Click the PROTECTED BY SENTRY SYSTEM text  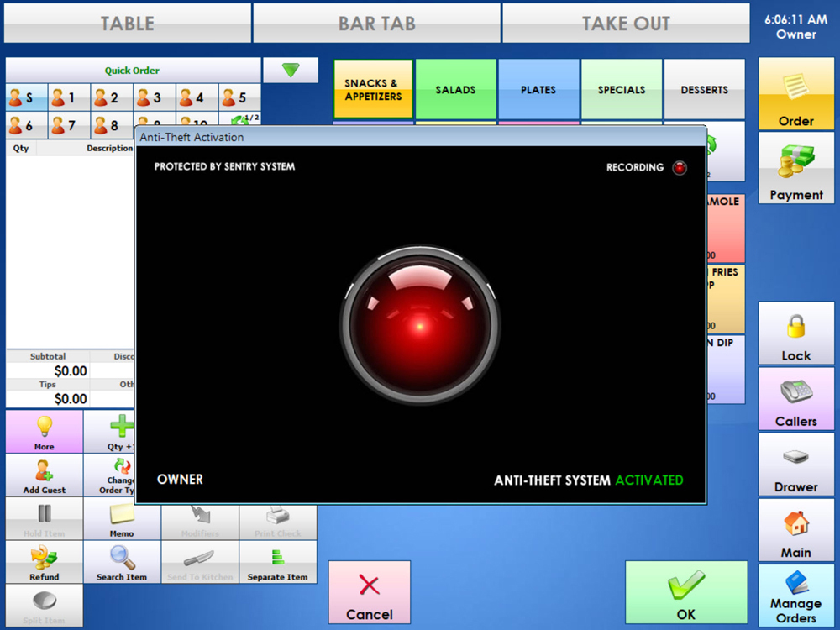[224, 166]
